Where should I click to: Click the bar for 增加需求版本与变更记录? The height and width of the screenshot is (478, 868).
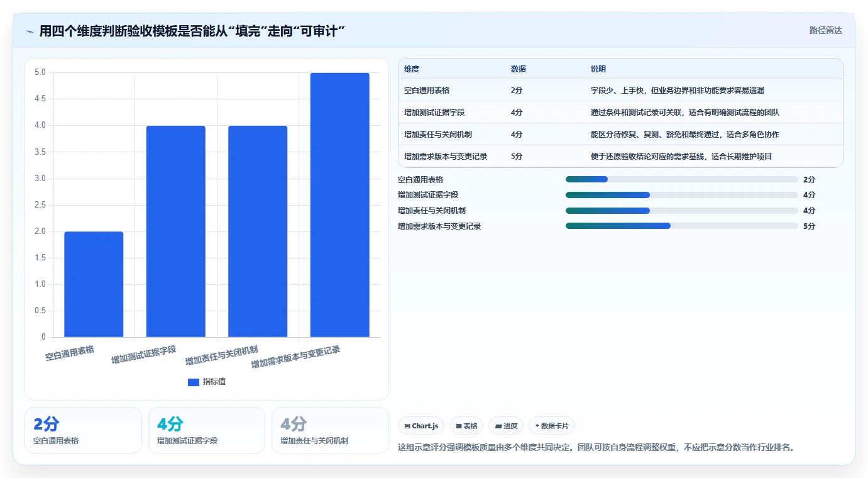tap(340, 205)
